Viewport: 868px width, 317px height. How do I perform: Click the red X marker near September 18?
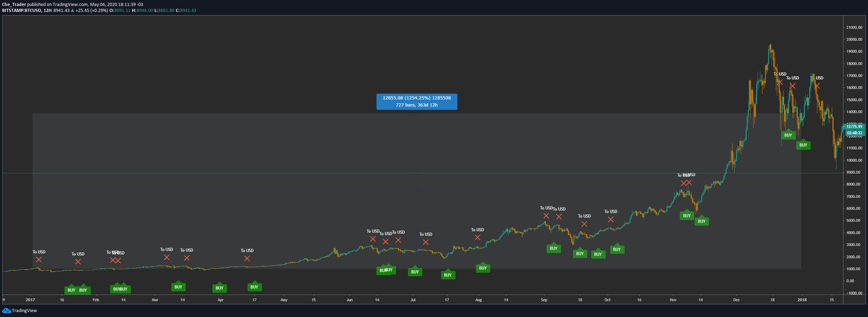[584, 224]
